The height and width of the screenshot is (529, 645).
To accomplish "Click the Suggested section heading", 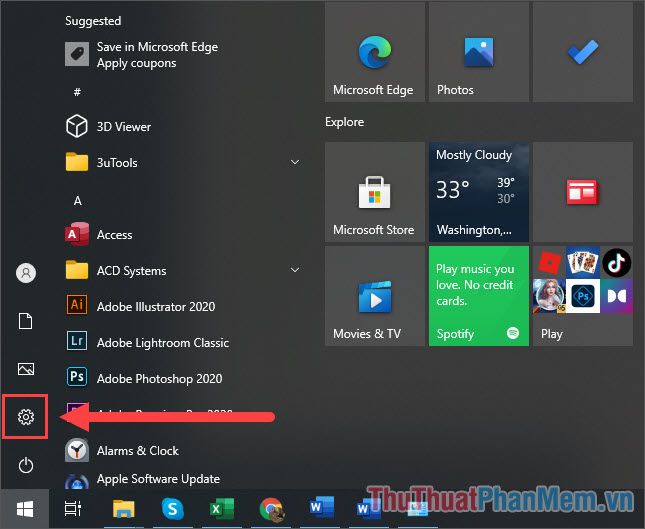I will 93,21.
